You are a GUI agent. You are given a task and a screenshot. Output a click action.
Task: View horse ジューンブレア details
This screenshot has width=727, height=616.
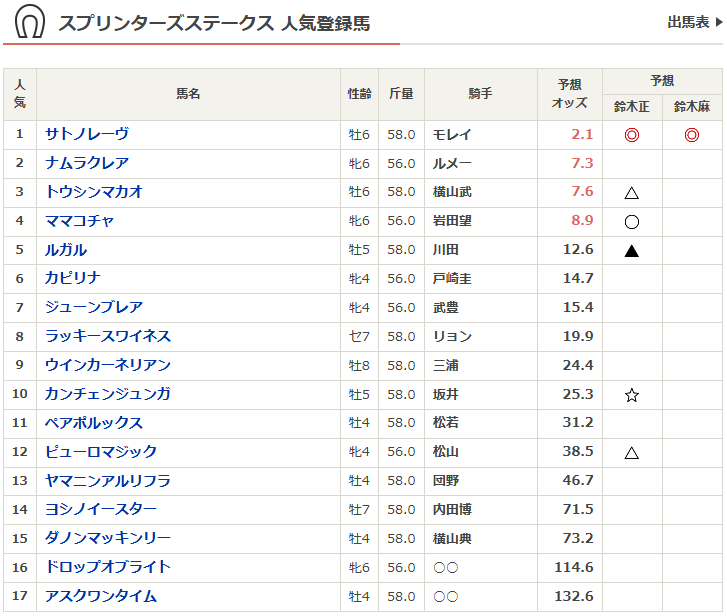94,307
